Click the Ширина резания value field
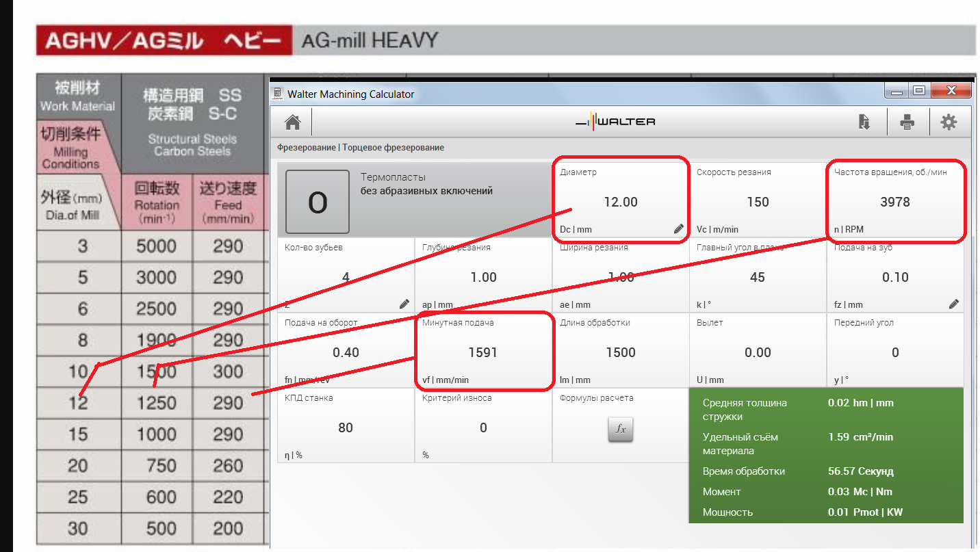This screenshot has height=552, width=980. click(621, 277)
